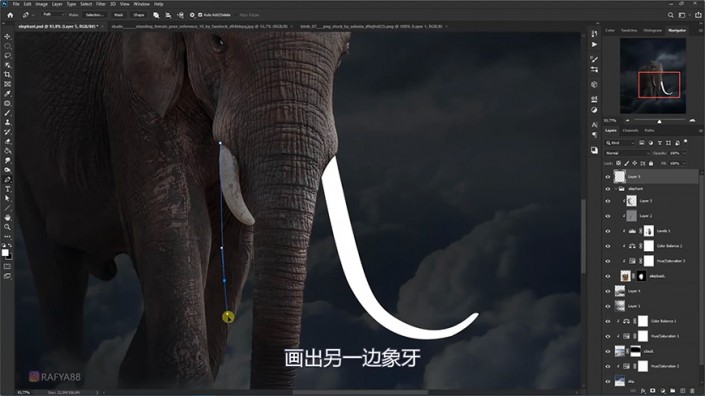This screenshot has height=396, width=705.
Task: Open Pen tool preset picker arrow
Action: [33, 15]
